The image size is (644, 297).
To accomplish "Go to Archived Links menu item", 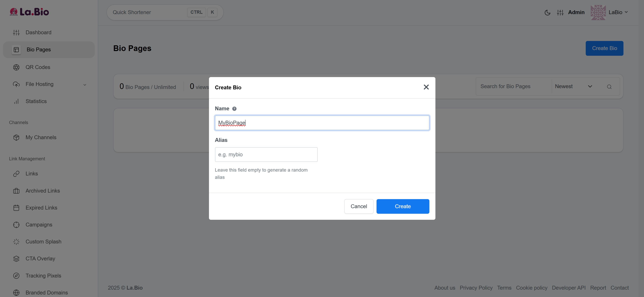I will (42, 191).
